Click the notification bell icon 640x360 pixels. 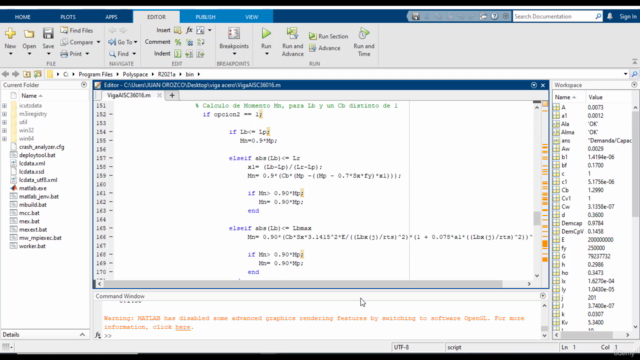coord(610,16)
